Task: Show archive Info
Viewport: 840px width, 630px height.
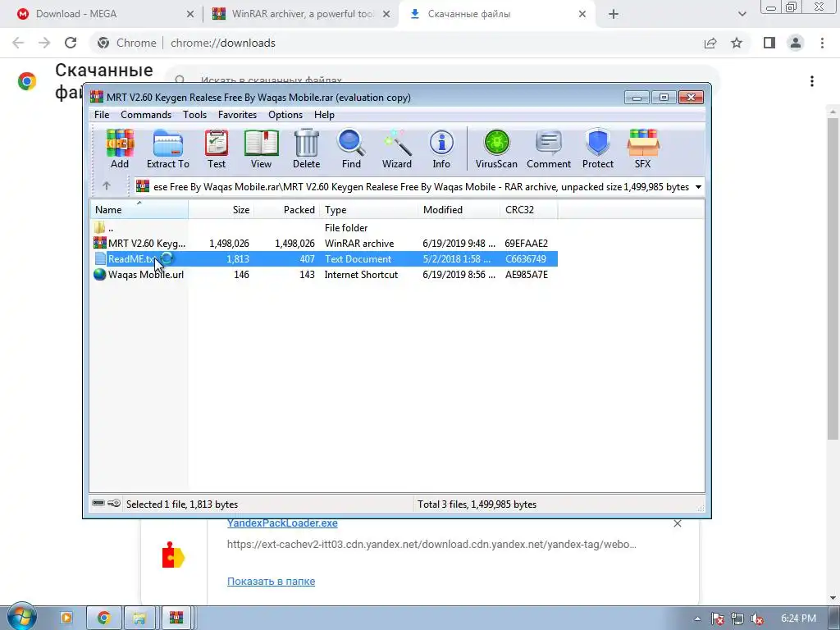Action: (441, 149)
